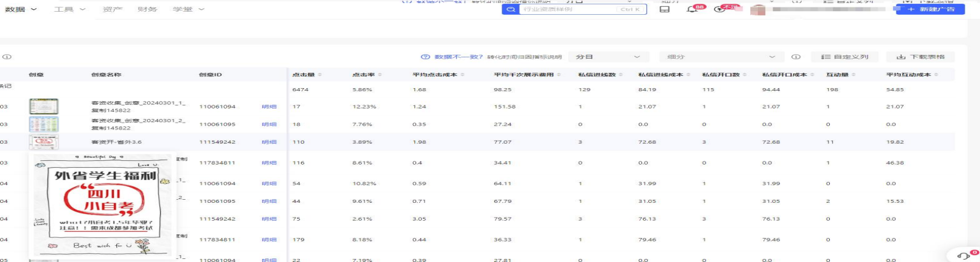Click the 151.58 CPM cell

click(504, 107)
